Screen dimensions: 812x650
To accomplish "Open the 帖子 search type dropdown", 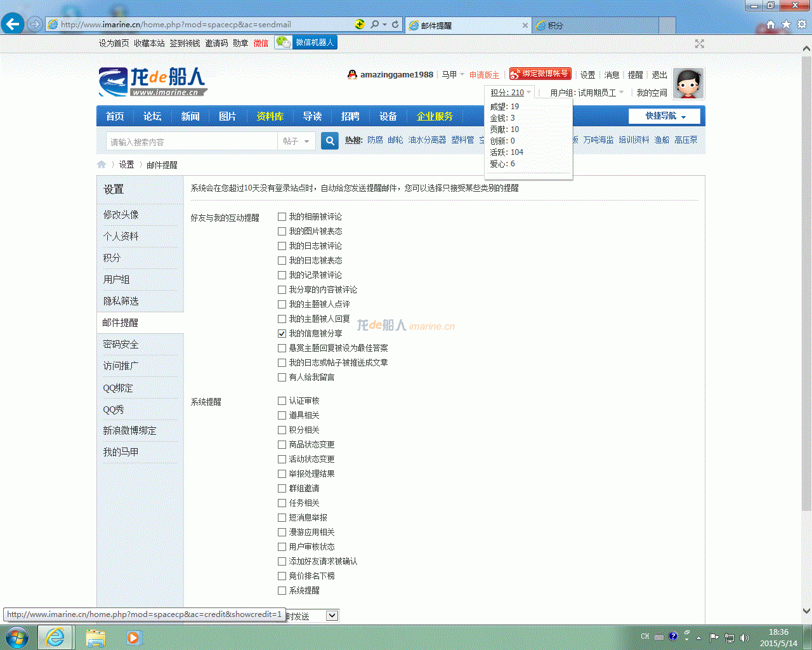I will pyautogui.click(x=296, y=141).
